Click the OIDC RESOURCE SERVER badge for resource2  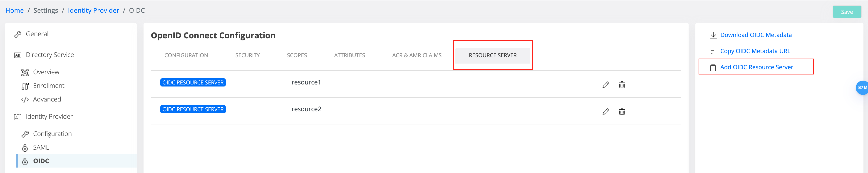pyautogui.click(x=193, y=109)
